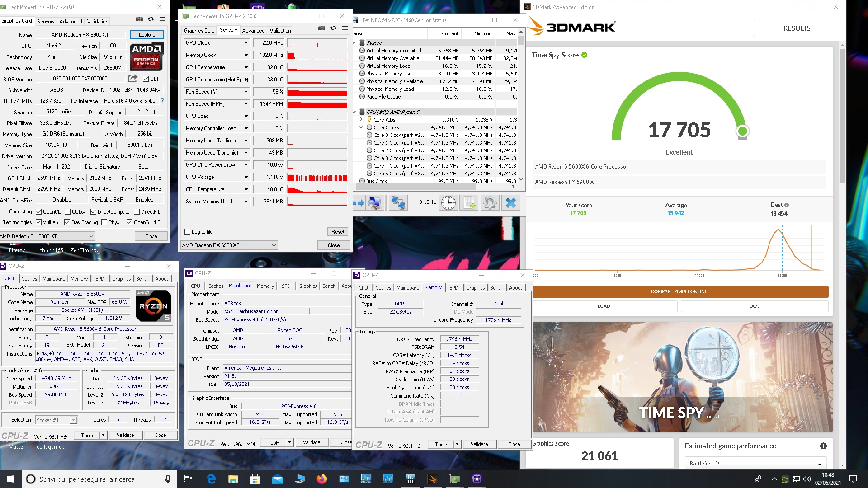Viewport: 868px width, 488px height.
Task: Open the SPD tab in CPU-Z Memory window
Action: tap(454, 288)
